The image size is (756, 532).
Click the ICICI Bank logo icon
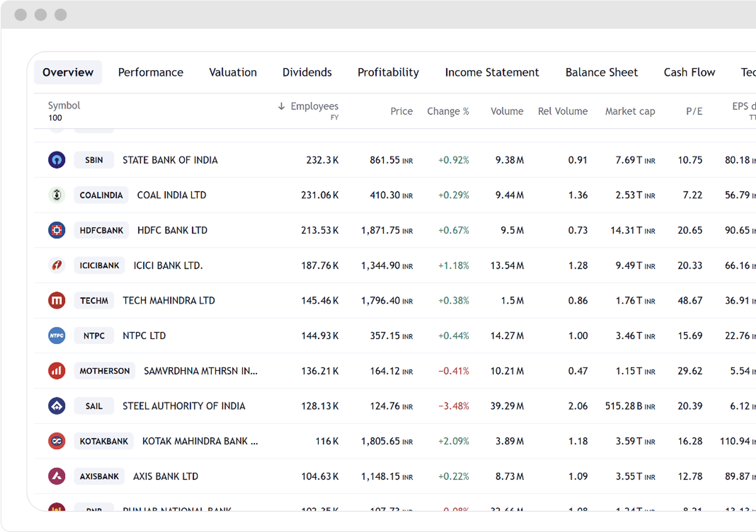click(57, 265)
